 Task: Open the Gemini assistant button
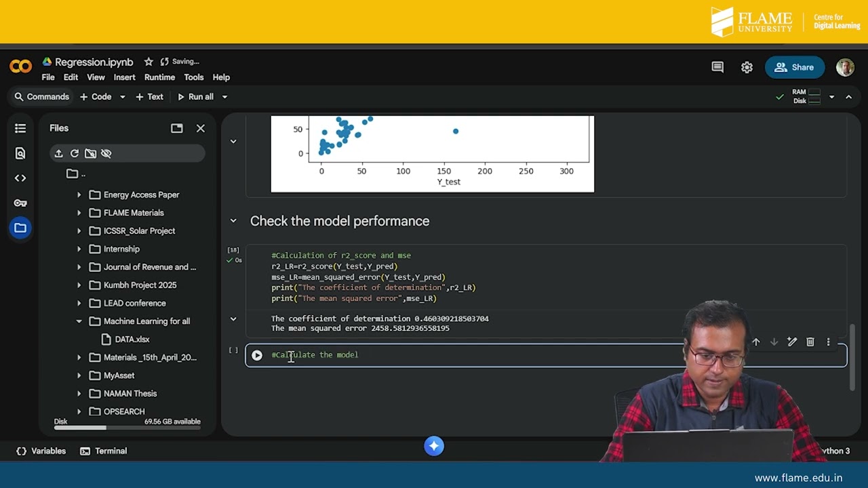(x=434, y=446)
